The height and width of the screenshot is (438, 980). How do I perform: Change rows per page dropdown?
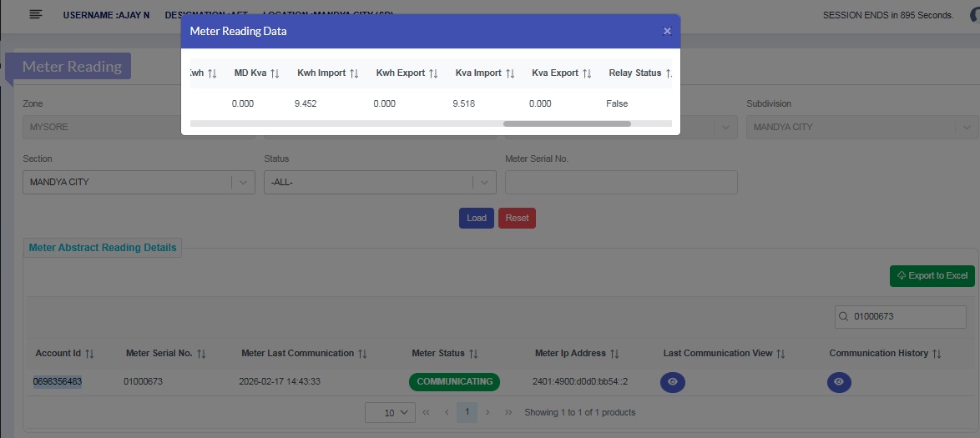[x=390, y=412]
